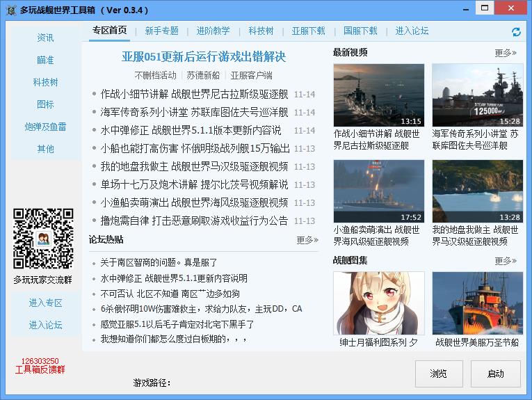Open the 科技树 tab in top navigation
This screenshot has width=532, height=400.
(x=261, y=31)
